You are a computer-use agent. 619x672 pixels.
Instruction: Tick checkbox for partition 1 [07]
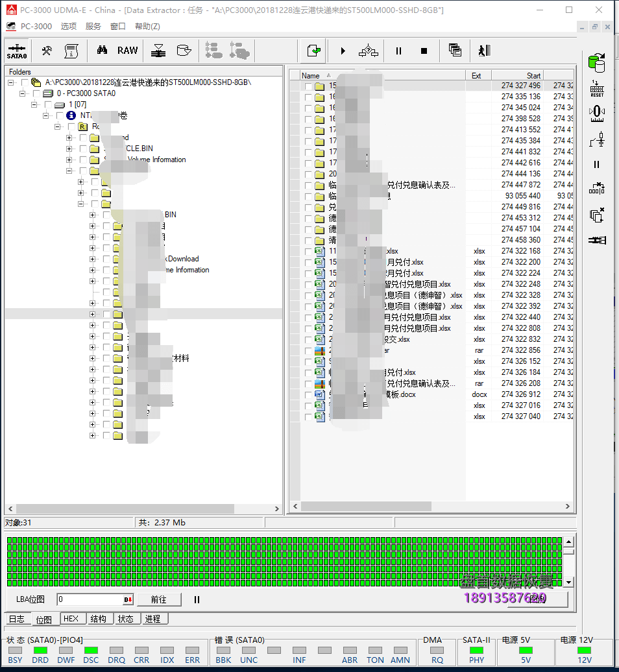[48, 104]
